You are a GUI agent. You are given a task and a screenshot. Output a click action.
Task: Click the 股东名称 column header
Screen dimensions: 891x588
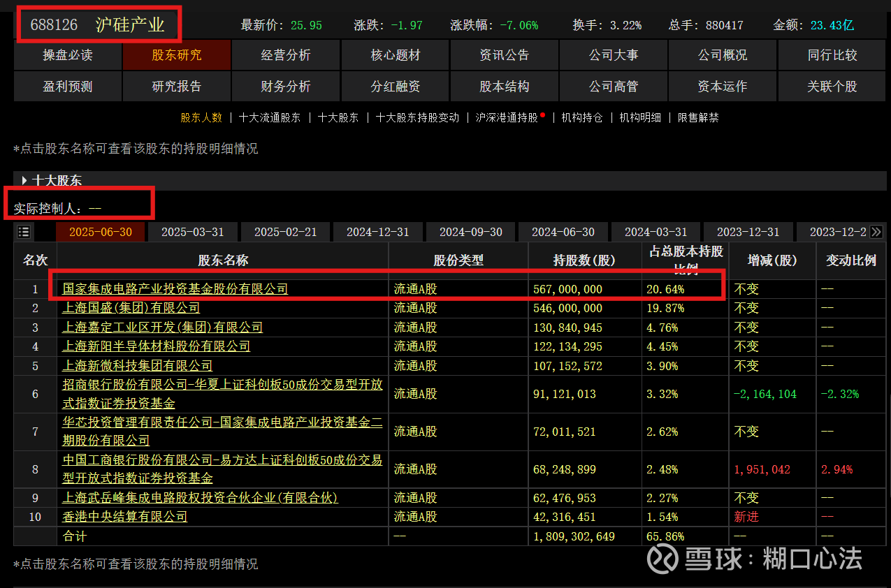(x=223, y=260)
